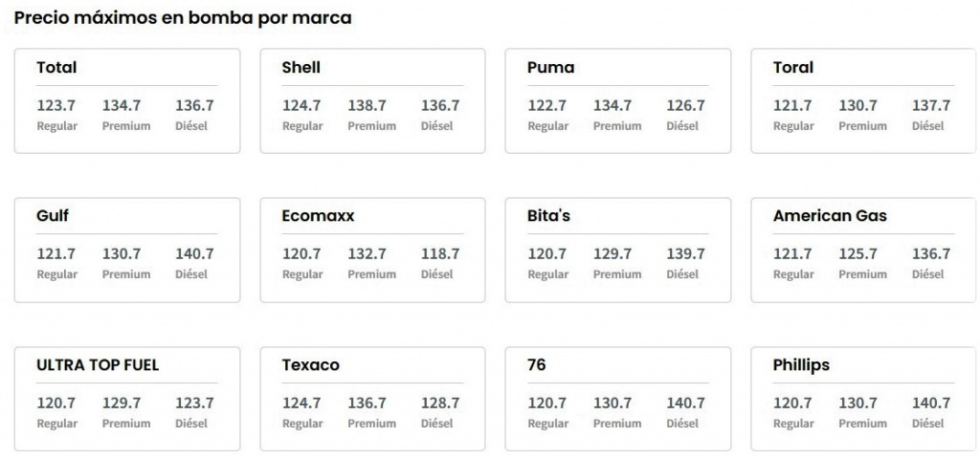
Task: Select the Phillips brand heading
Action: coord(801,365)
